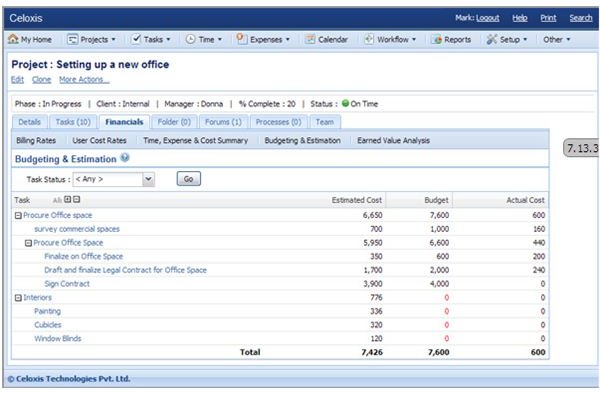The height and width of the screenshot is (393, 600).
Task: Open the Expenses menu dropdown arrow
Action: [x=288, y=39]
